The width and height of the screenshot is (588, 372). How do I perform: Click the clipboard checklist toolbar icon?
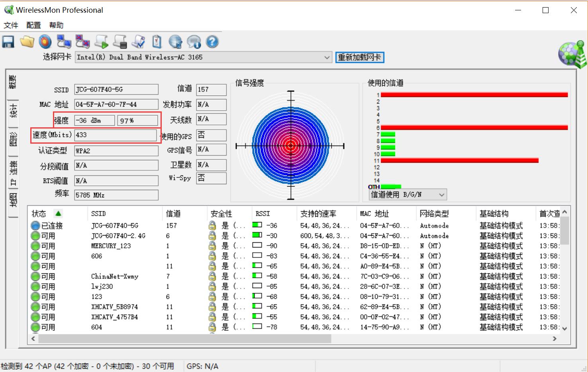pyautogui.click(x=157, y=42)
